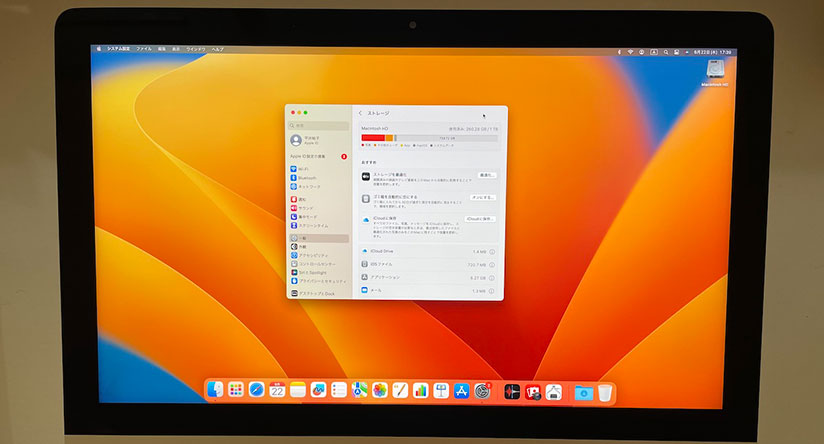824x444 pixels.
Task: Open the ウインドウ menu
Action: pyautogui.click(x=195, y=49)
